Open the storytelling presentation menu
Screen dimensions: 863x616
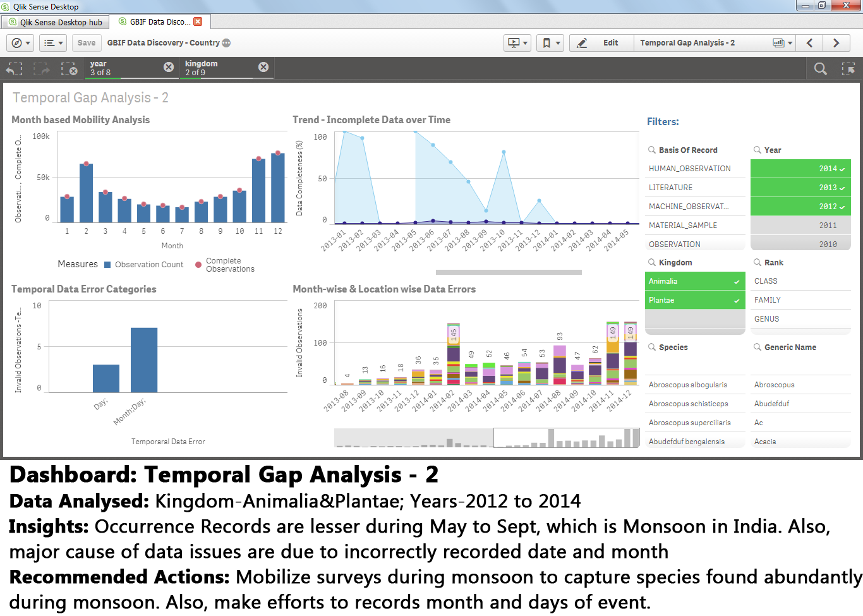(x=517, y=43)
